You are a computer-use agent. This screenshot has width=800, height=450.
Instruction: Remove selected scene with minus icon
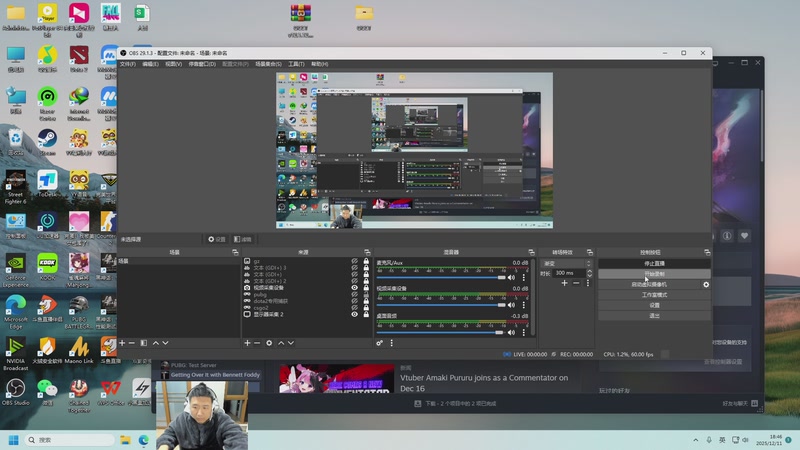click(x=132, y=343)
